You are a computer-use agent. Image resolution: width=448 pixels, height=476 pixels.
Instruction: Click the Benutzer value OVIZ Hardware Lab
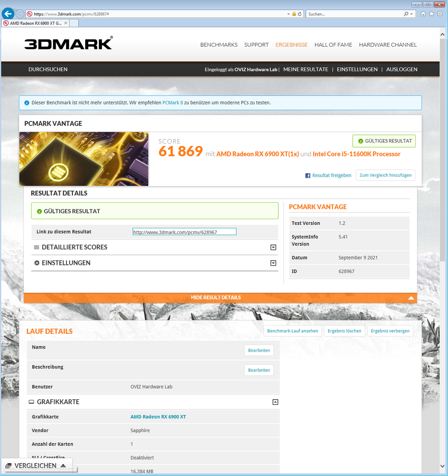click(x=151, y=387)
